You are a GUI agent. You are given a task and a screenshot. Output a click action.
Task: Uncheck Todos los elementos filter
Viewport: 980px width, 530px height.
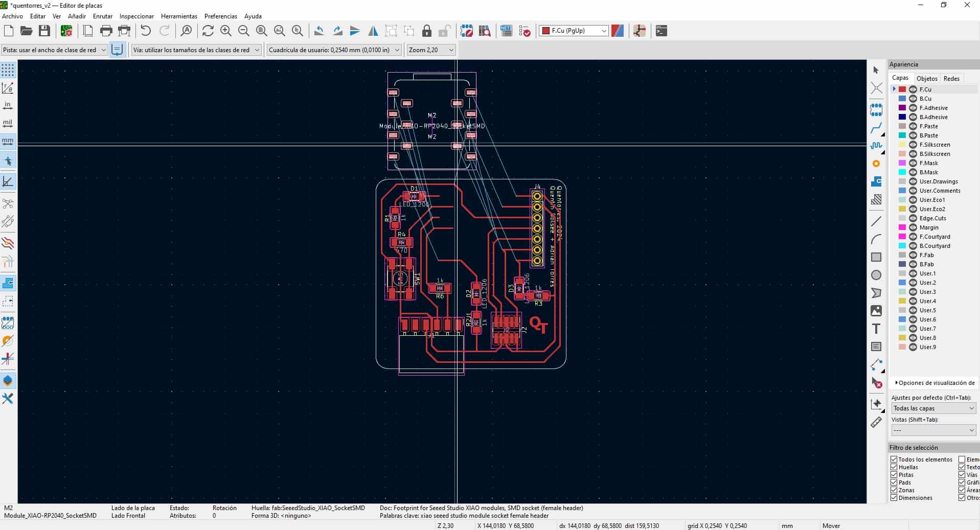[894, 459]
